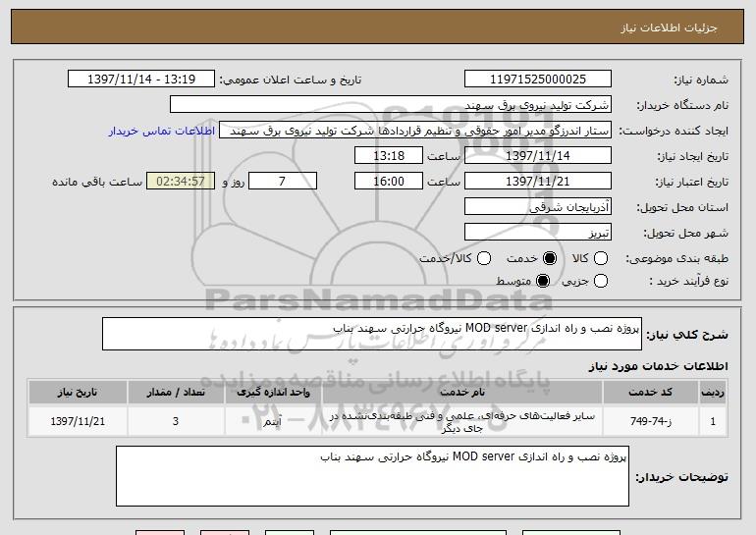Click the نام خدمت column header
Image resolution: width=756 pixels, height=535 pixels.
pyautogui.click(x=461, y=393)
